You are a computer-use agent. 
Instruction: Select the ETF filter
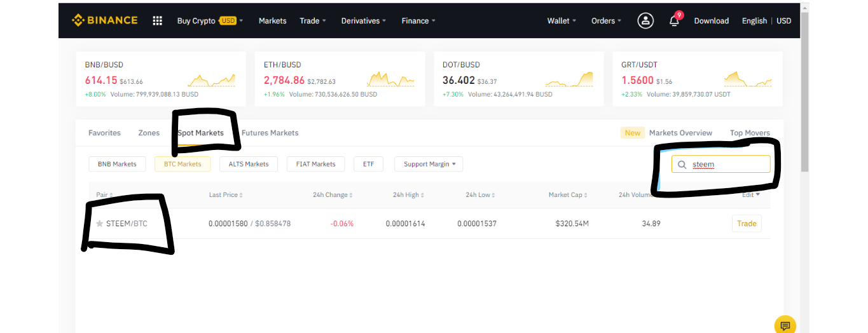point(369,164)
